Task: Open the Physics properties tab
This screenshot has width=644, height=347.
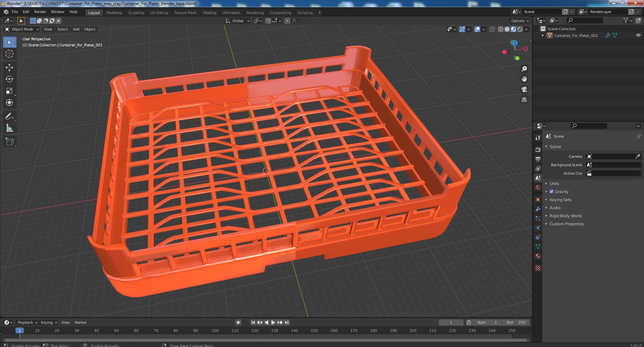Action: (x=538, y=228)
